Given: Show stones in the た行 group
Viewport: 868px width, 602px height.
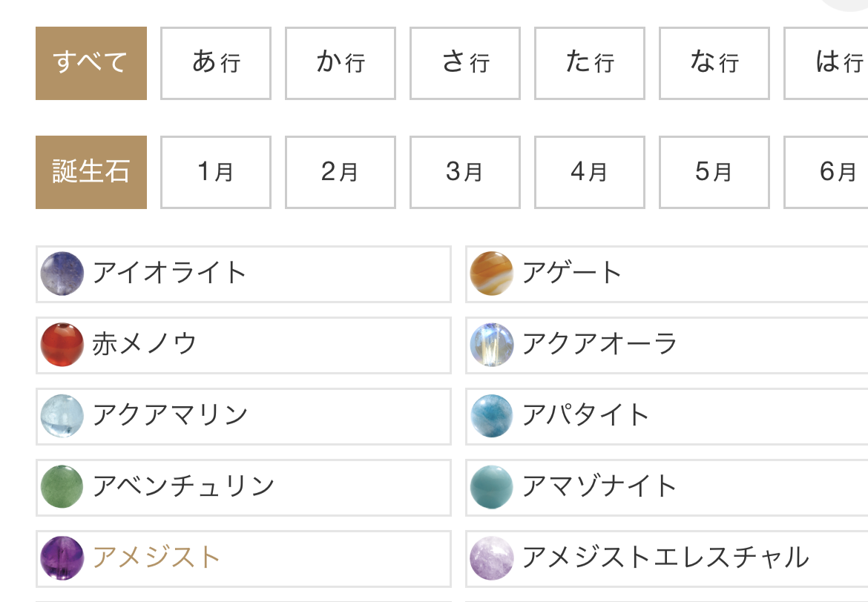Looking at the screenshot, I should 590,63.
